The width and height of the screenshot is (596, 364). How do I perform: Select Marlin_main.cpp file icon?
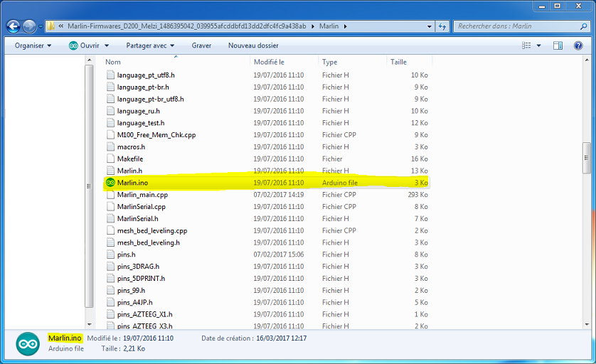coord(110,195)
